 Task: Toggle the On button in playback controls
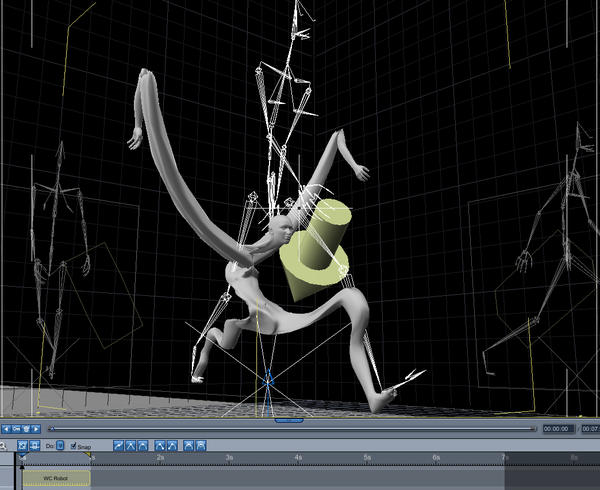point(16,429)
